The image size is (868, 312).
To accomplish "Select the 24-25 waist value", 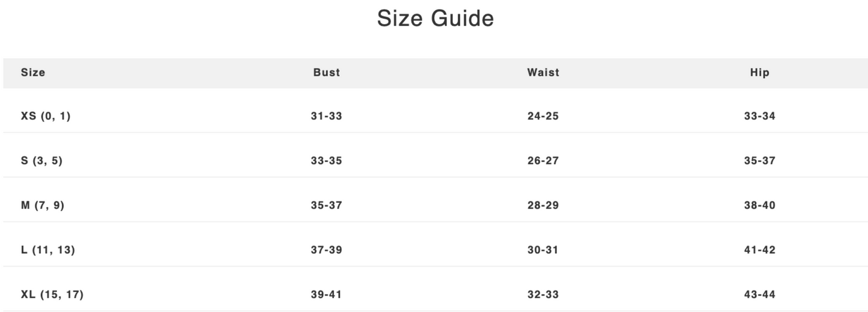I will 543,116.
